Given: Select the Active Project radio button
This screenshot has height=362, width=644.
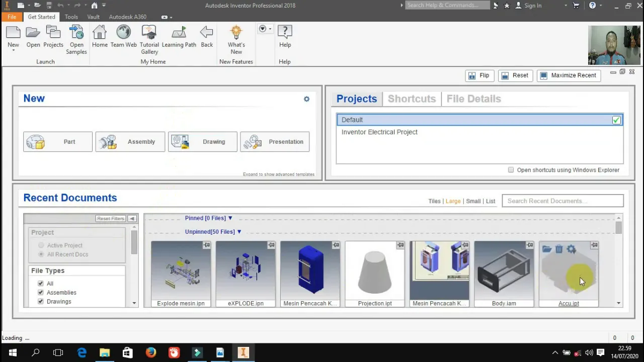Looking at the screenshot, I should [x=41, y=245].
